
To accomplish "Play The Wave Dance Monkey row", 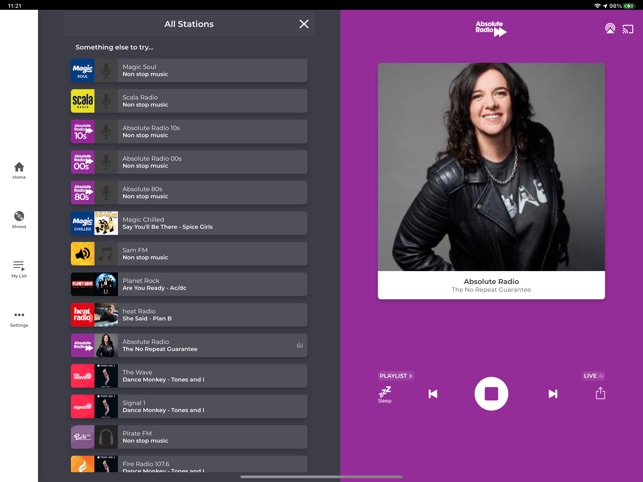I will click(189, 376).
